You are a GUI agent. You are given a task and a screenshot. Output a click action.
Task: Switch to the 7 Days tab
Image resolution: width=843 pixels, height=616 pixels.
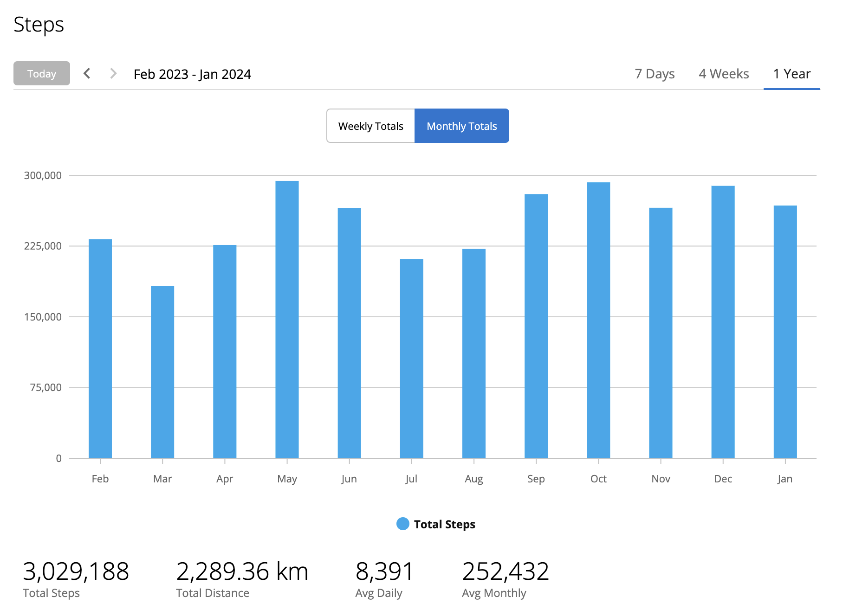click(655, 74)
